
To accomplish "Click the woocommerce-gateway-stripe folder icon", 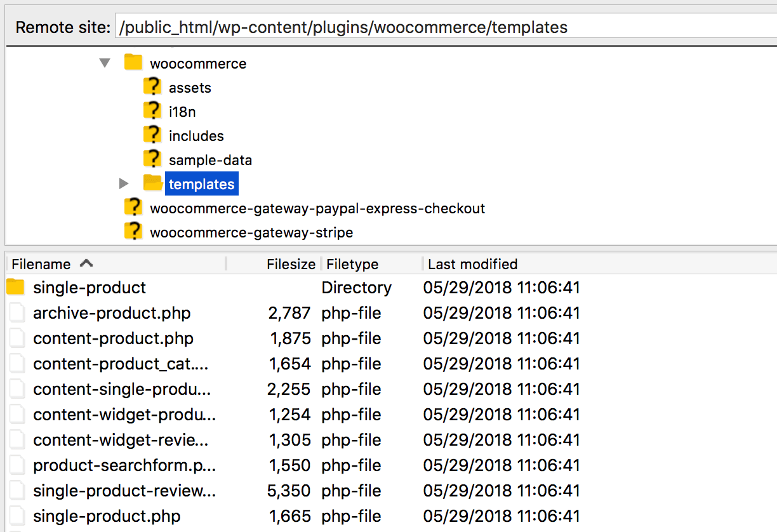I will pyautogui.click(x=133, y=232).
